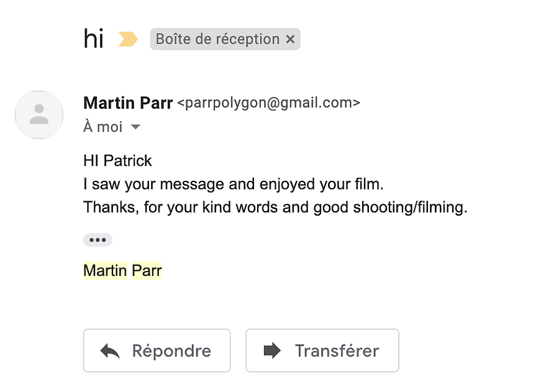Viewport: 546px width, 392px height.
Task: Click the À moi recipient text
Action: [102, 127]
